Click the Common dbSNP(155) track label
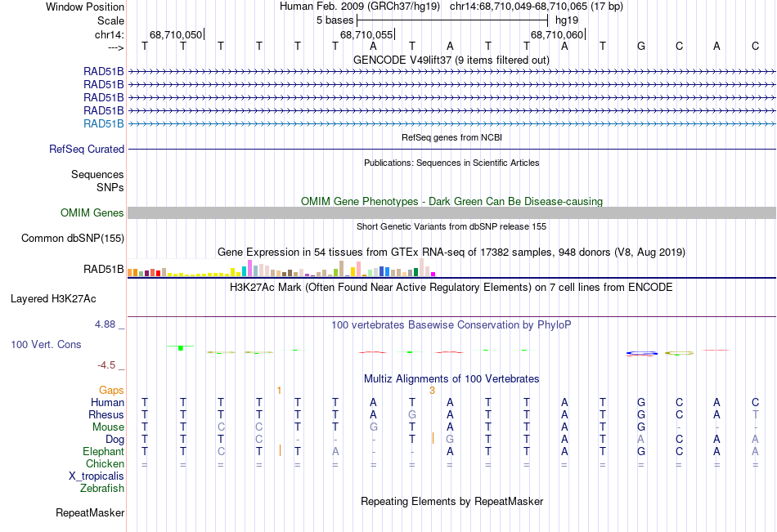Viewport: 777px width, 532px height. click(x=73, y=239)
